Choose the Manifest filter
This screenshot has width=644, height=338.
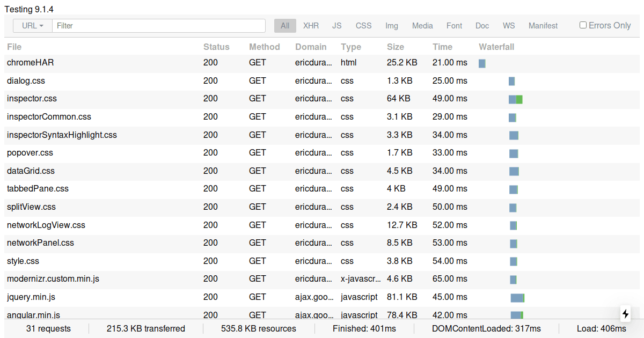click(543, 26)
